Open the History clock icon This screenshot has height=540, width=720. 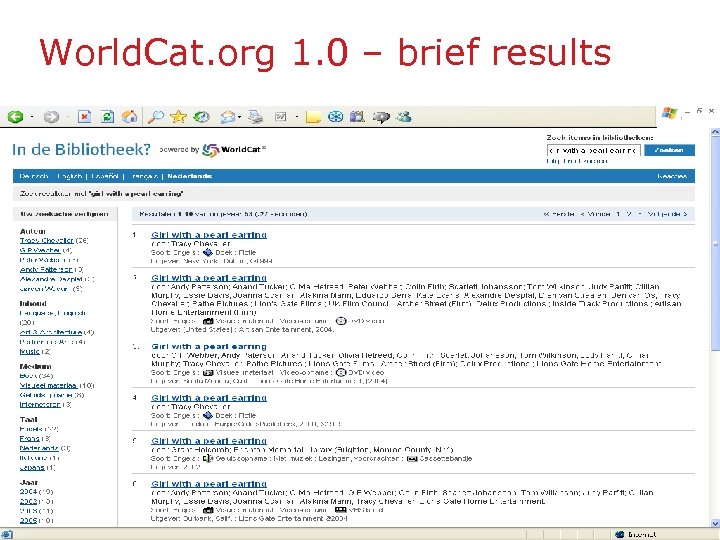pos(201,117)
